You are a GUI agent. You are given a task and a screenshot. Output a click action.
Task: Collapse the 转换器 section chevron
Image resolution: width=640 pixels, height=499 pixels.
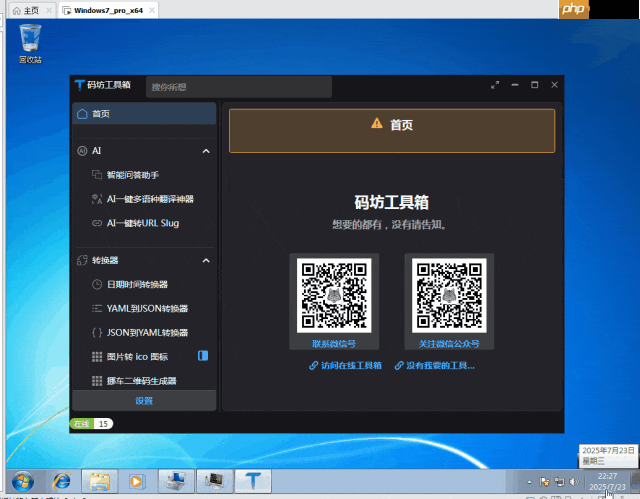[206, 260]
